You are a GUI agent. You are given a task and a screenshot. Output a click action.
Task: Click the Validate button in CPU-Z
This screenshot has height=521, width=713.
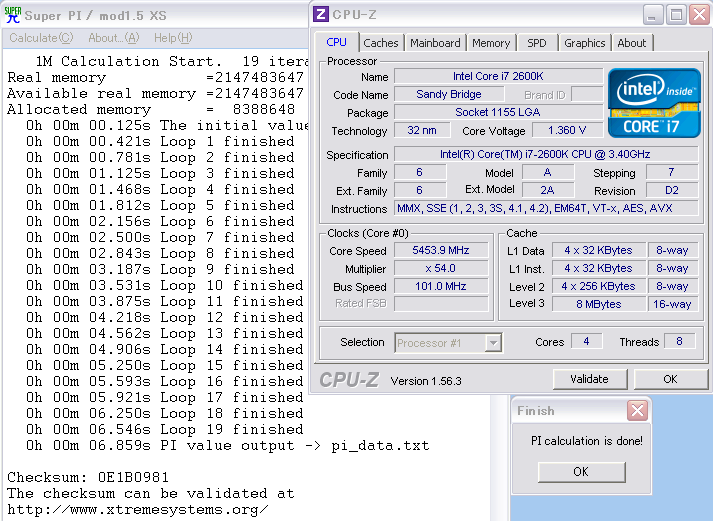pos(590,379)
